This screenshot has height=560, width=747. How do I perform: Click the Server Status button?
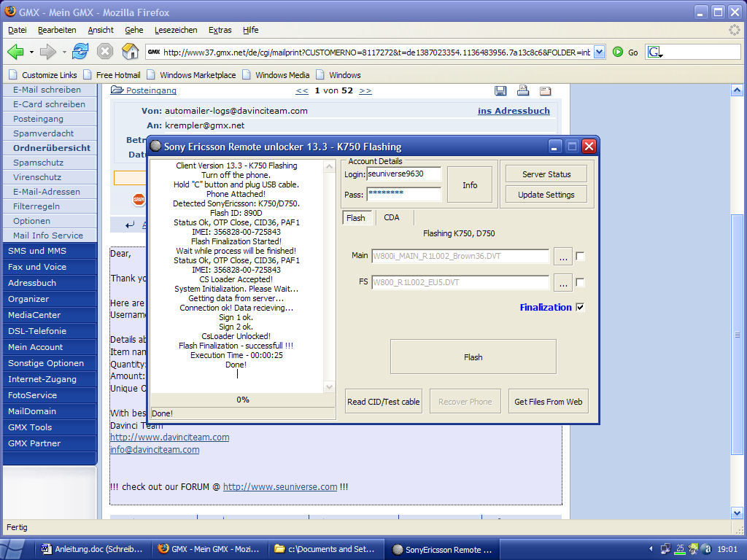pos(546,174)
